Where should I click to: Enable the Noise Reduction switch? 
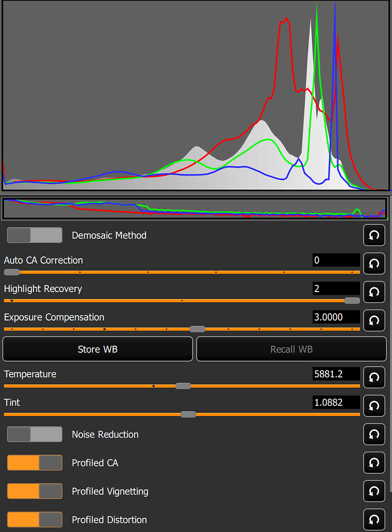point(35,434)
